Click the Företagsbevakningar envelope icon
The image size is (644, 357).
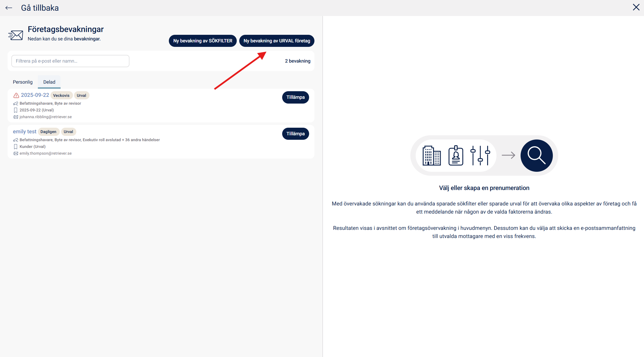coord(16,35)
